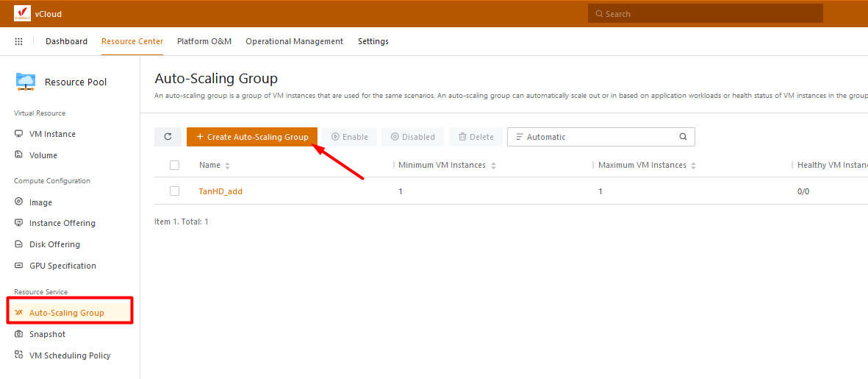Check the box for the TanHD_add row
The image size is (868, 379).
[174, 191]
